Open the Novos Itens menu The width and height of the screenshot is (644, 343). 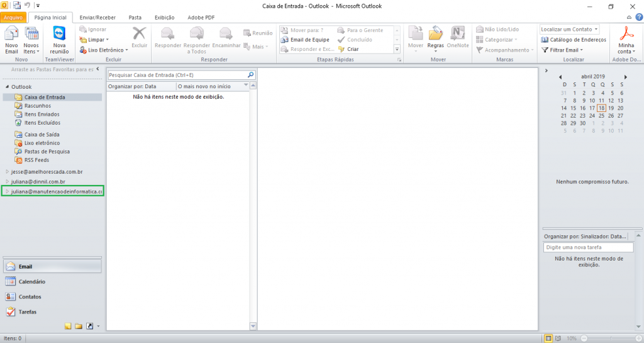pos(31,40)
